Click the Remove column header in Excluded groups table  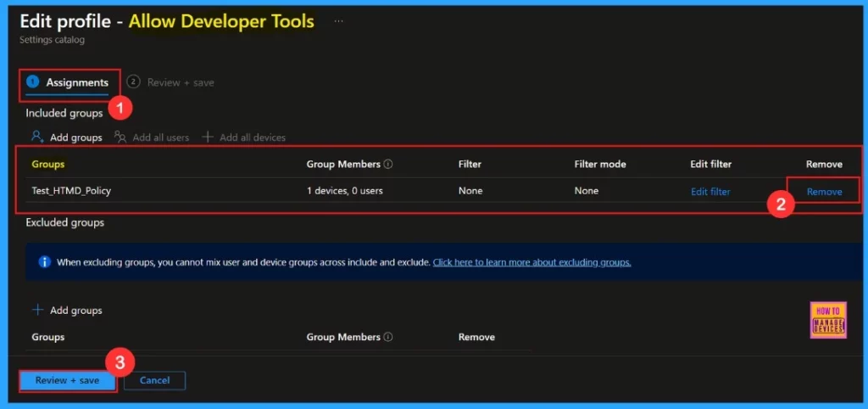pyautogui.click(x=476, y=337)
